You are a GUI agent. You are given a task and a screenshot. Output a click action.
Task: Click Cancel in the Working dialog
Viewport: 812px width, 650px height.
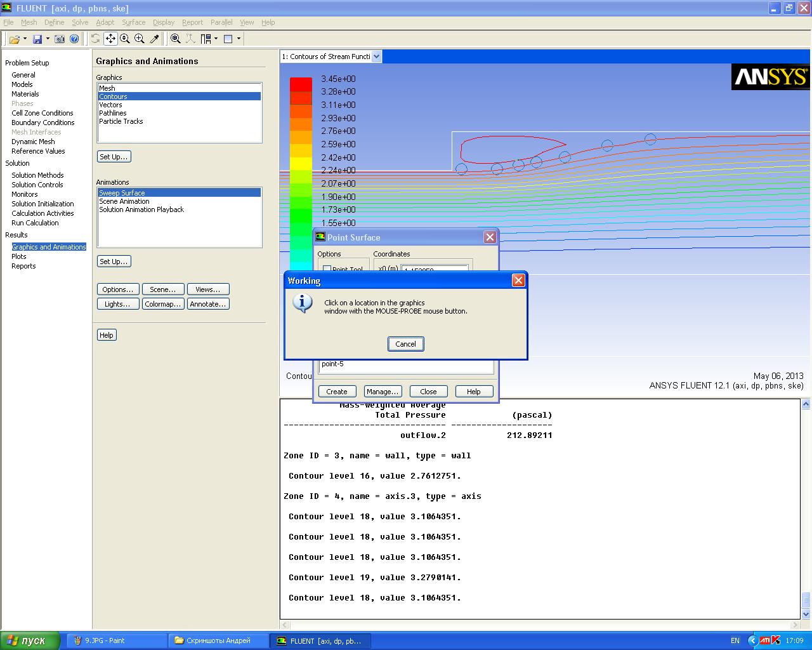406,344
